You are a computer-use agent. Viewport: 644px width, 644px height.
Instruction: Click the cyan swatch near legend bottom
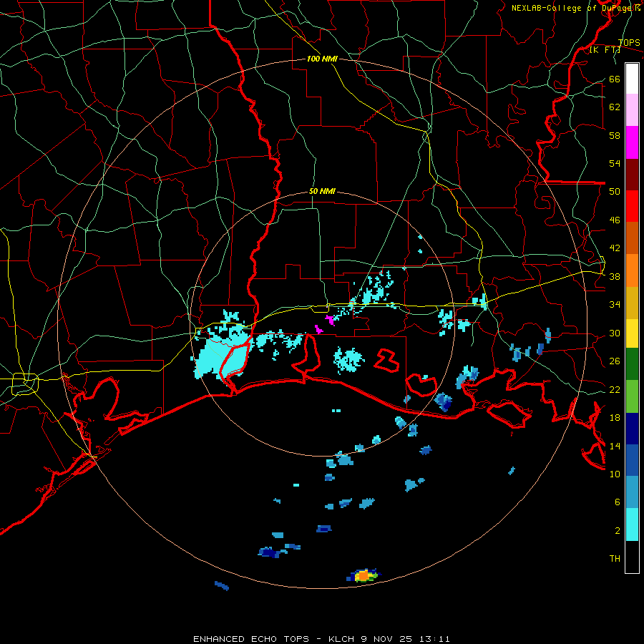632,525
